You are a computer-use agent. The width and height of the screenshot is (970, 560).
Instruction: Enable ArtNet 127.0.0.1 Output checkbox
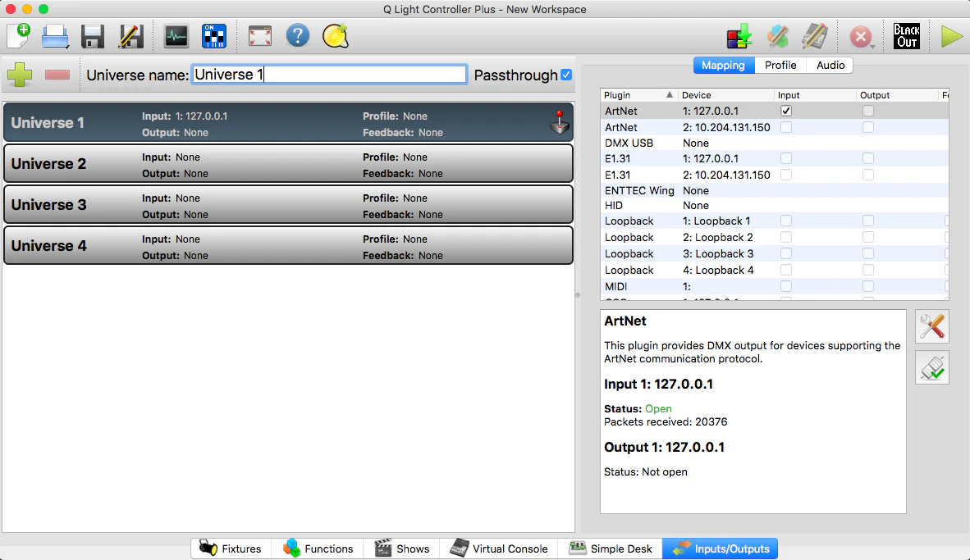868,112
